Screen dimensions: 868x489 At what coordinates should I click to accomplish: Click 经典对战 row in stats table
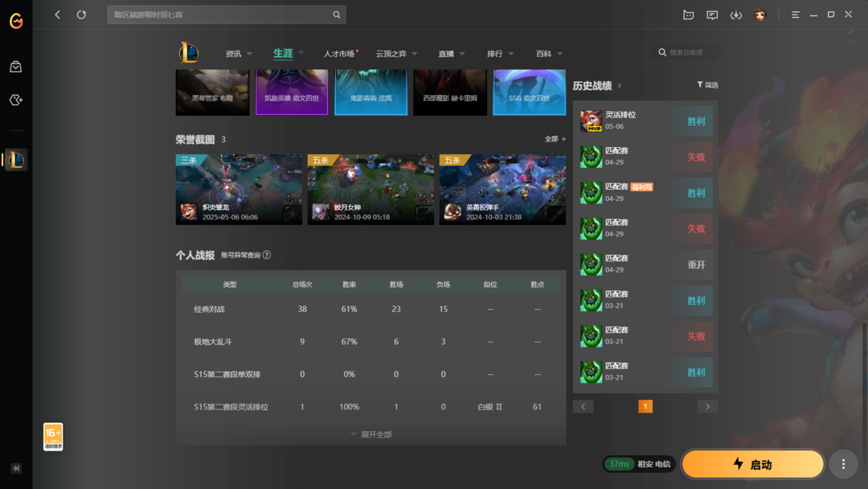pyautogui.click(x=371, y=309)
